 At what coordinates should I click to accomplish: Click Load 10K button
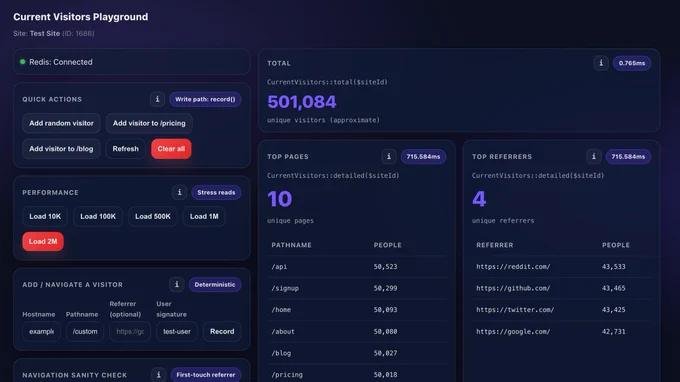(x=45, y=216)
